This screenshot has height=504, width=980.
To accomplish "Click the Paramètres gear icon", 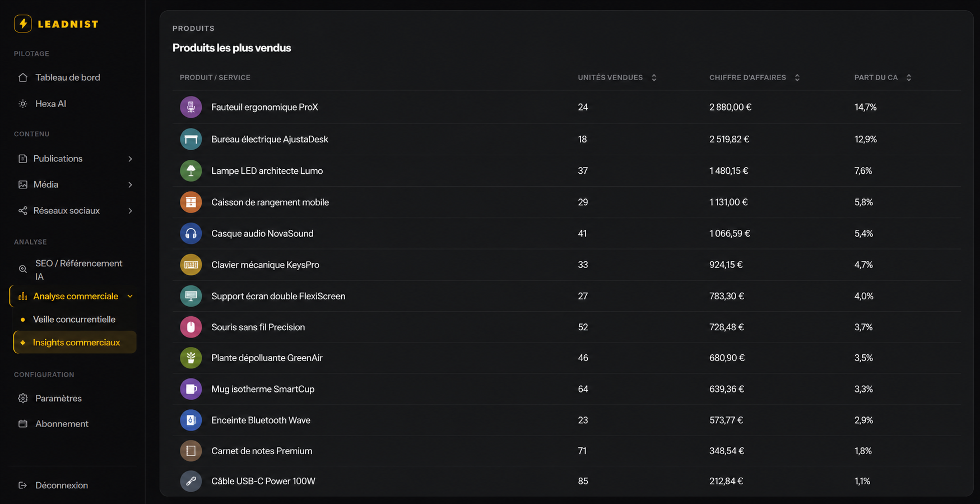I will [x=23, y=398].
